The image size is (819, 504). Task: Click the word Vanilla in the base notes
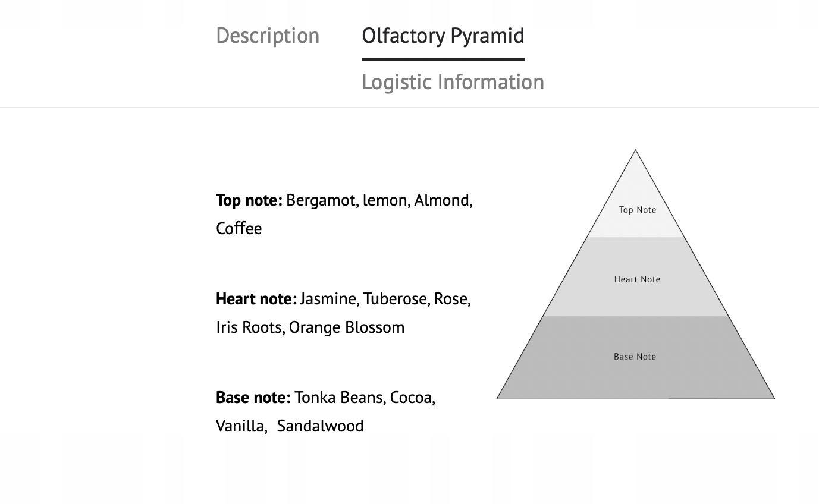241,426
